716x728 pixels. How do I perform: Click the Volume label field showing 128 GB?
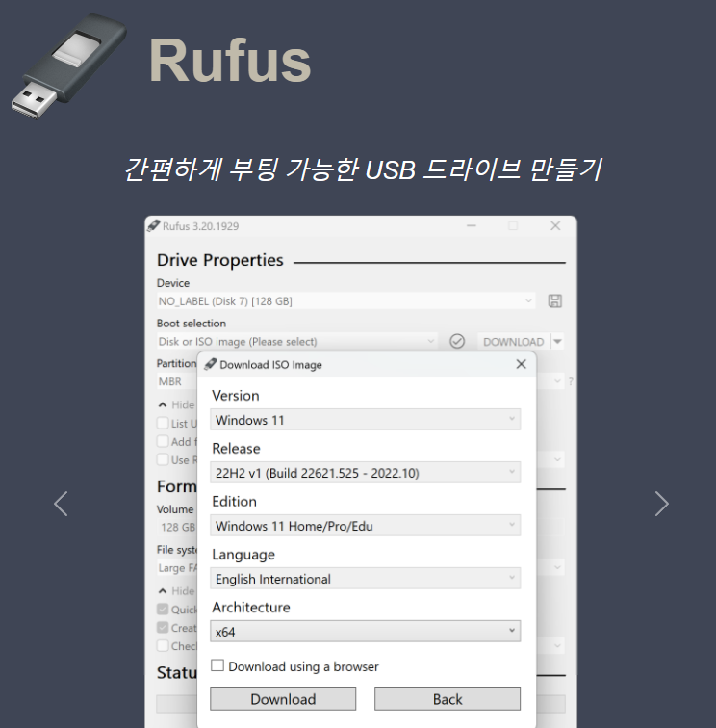point(177,527)
